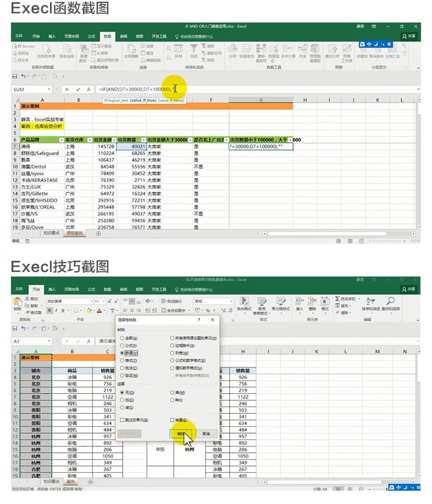The width and height of the screenshot is (432, 504).
Task: Open name box dropdown showing SUM in upper window
Action: pyautogui.click(x=49, y=89)
